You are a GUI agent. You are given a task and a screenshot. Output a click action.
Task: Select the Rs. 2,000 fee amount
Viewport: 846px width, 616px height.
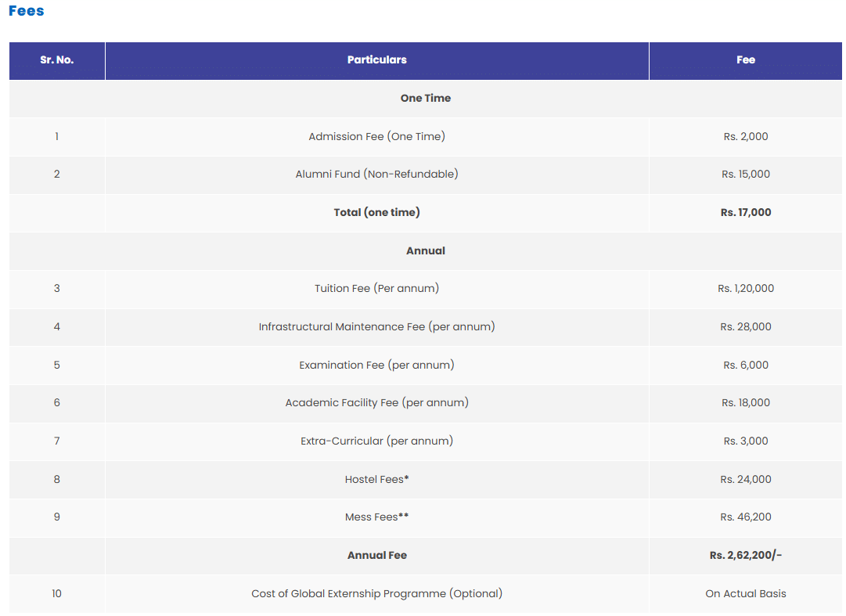(x=745, y=137)
